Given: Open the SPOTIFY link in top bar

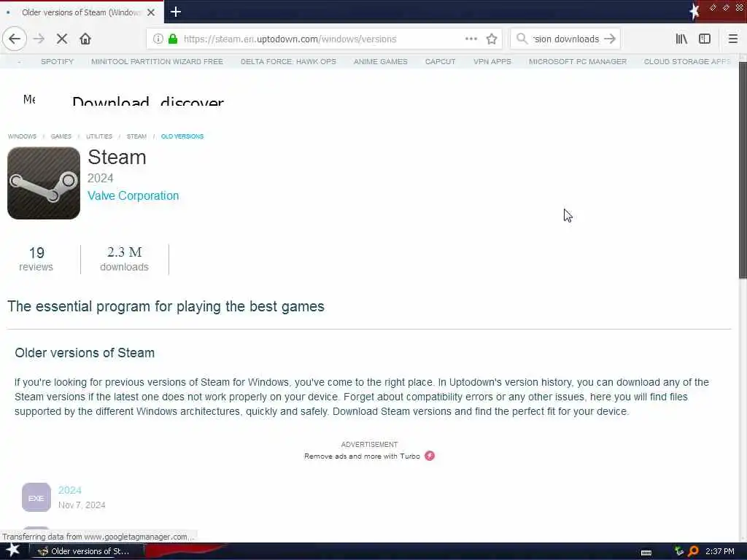Looking at the screenshot, I should 57,61.
